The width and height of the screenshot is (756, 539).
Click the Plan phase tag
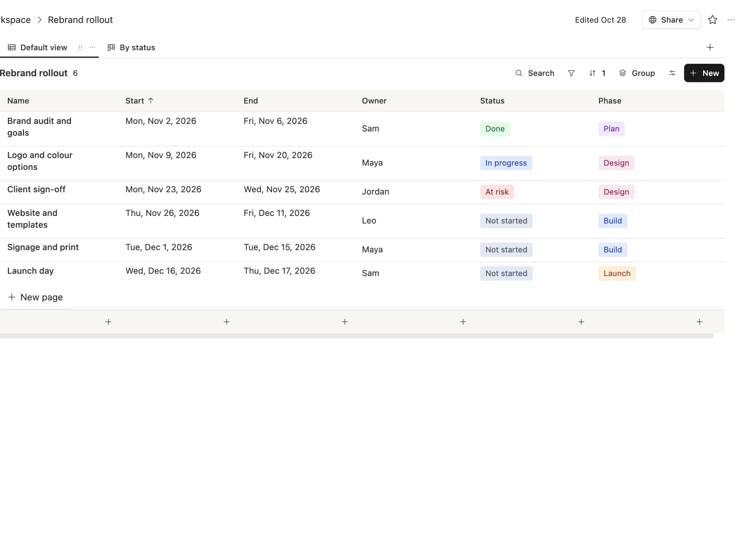[x=611, y=129]
